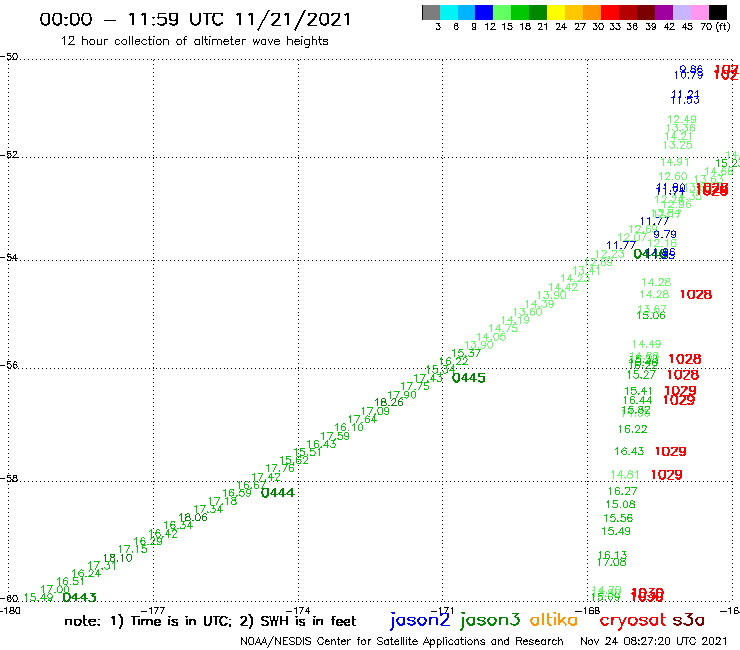The width and height of the screenshot is (740, 650).
Task: Click the 'cryosat' satellite legend label
Action: [633, 621]
